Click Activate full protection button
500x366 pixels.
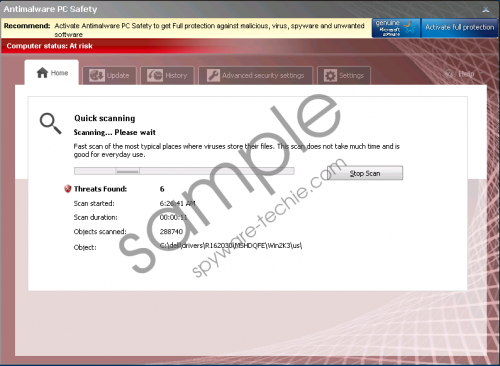(460, 28)
